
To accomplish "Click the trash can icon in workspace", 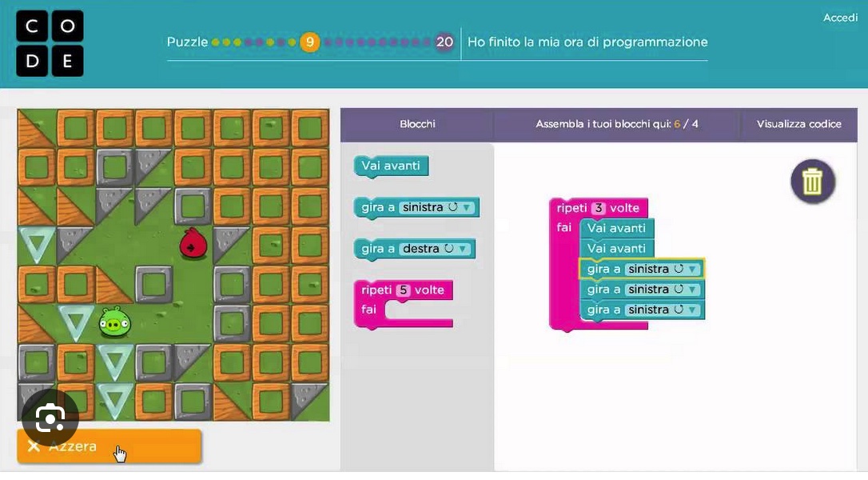I will (x=813, y=182).
